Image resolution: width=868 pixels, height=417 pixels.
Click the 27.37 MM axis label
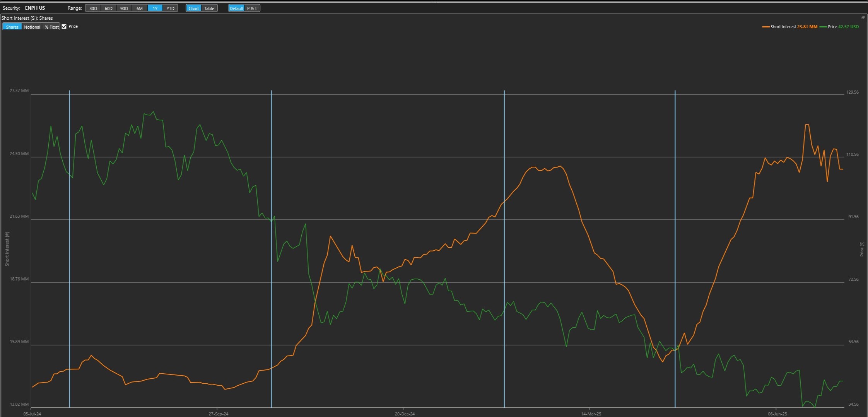pyautogui.click(x=19, y=91)
